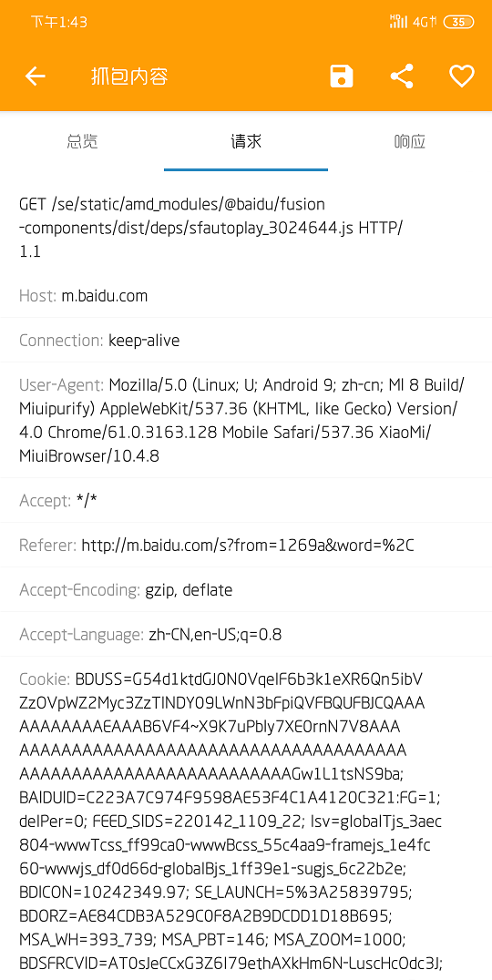Favorite this capture with heart icon
Screen dimensions: 492x980
click(462, 77)
